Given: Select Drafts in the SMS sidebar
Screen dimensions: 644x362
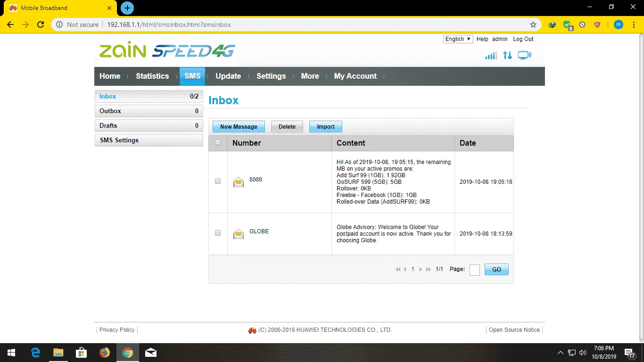Looking at the screenshot, I should pyautogui.click(x=149, y=125).
